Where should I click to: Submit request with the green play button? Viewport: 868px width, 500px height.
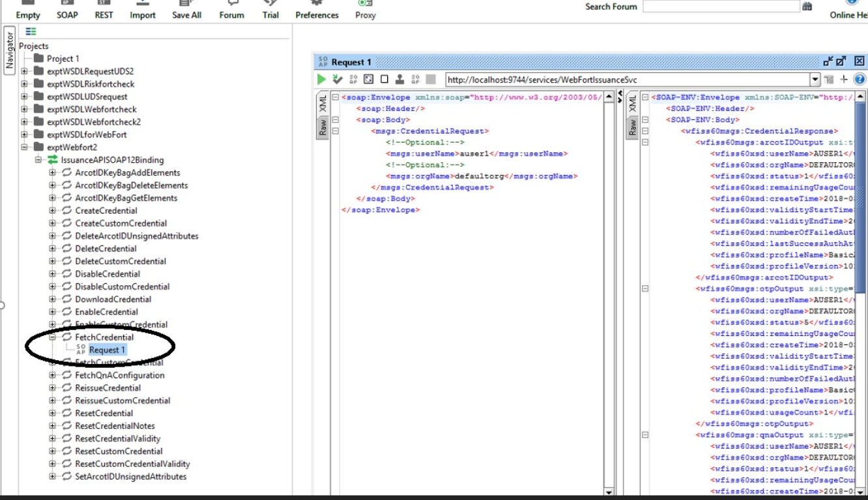tap(321, 79)
